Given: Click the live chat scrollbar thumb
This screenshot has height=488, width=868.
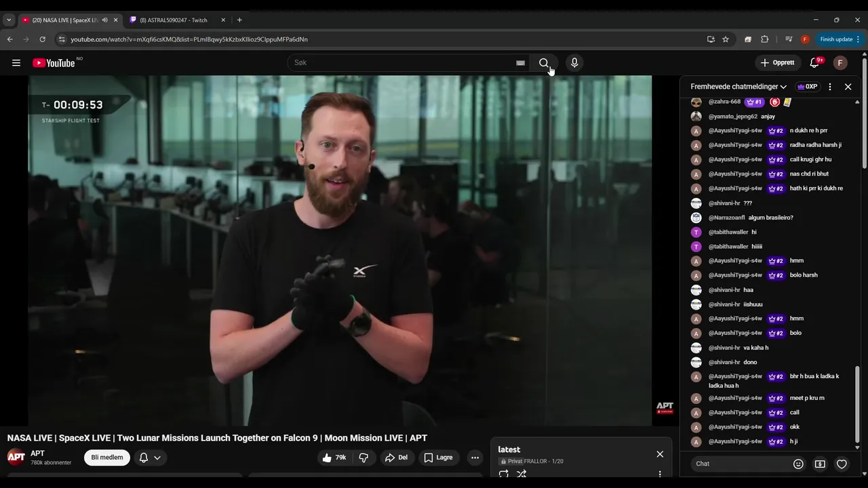Looking at the screenshot, I should click(x=857, y=404).
